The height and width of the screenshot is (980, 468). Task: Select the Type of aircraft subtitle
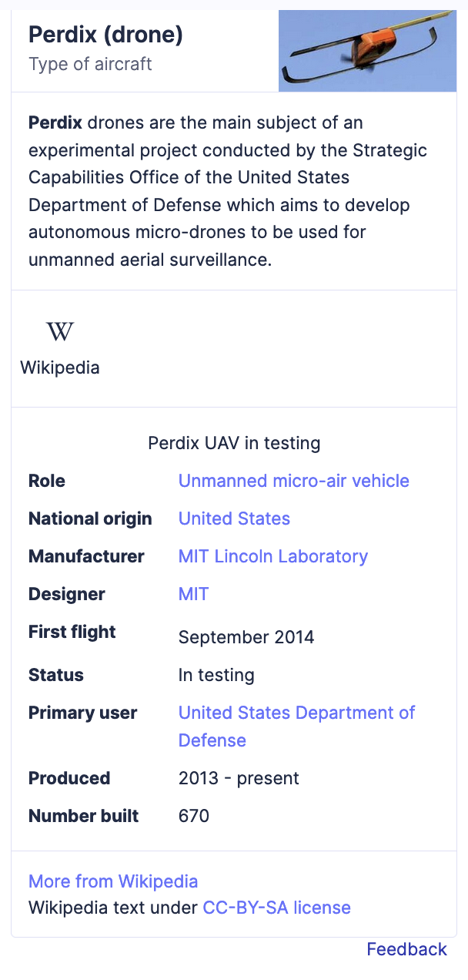click(90, 64)
